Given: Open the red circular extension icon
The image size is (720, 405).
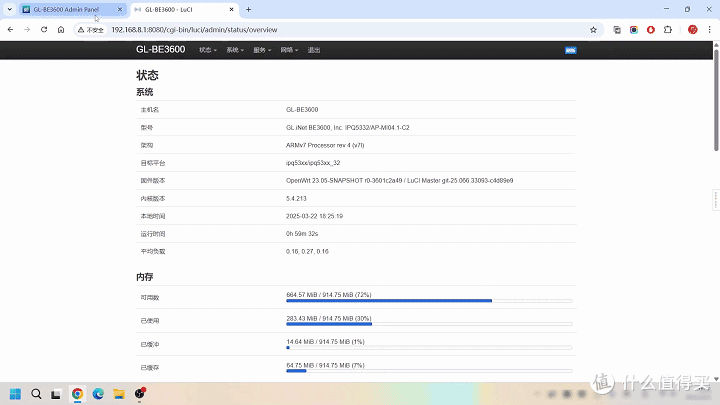Looking at the screenshot, I should point(651,30).
